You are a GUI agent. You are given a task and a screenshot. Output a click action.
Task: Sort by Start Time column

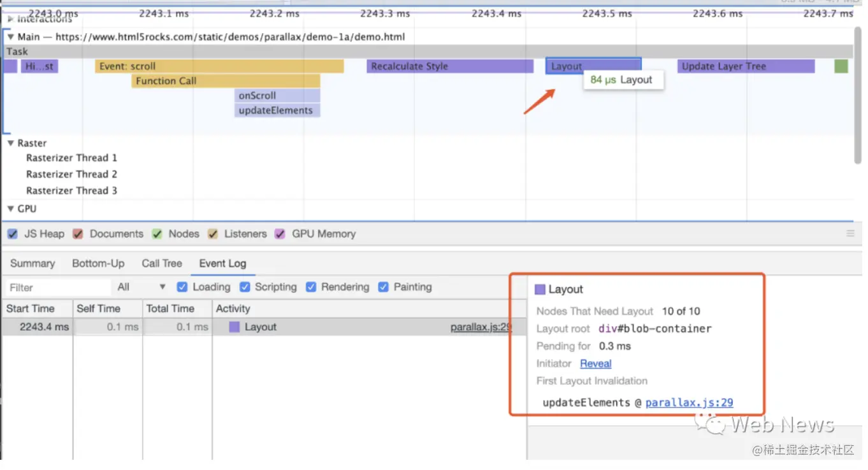pyautogui.click(x=36, y=308)
